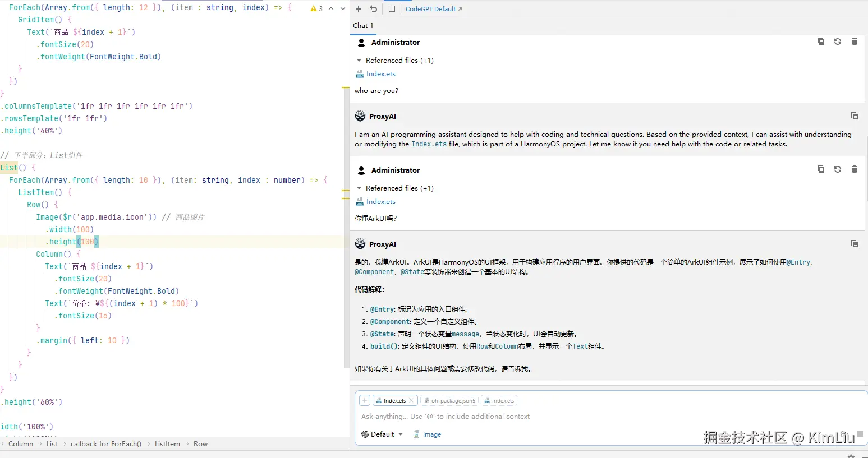This screenshot has width=868, height=458.
Task: Regenerate the 'who are you?' message
Action: click(x=838, y=41)
